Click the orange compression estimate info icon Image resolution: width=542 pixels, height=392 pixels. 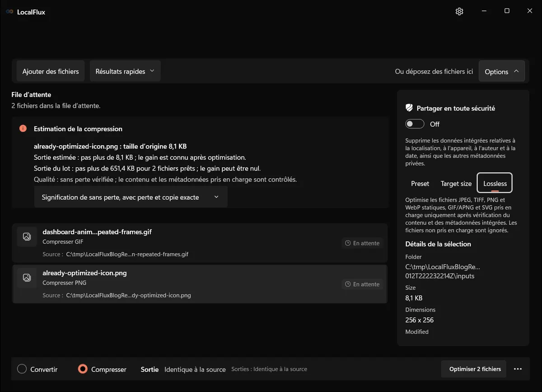coord(23,129)
